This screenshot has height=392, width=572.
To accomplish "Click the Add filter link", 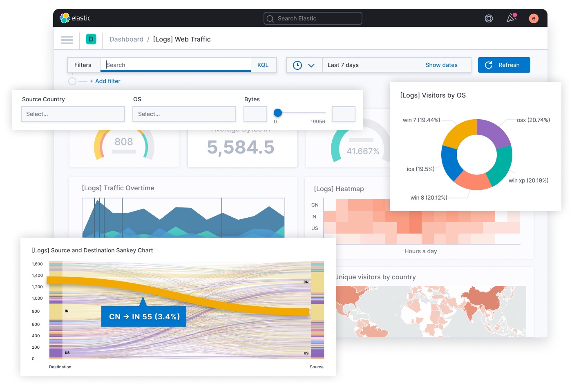I will (x=105, y=81).
